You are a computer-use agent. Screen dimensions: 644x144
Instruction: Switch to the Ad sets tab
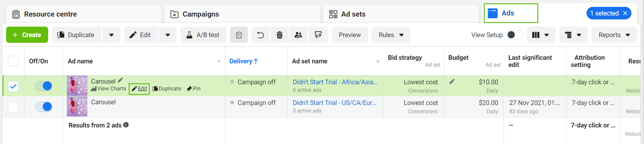(x=353, y=14)
